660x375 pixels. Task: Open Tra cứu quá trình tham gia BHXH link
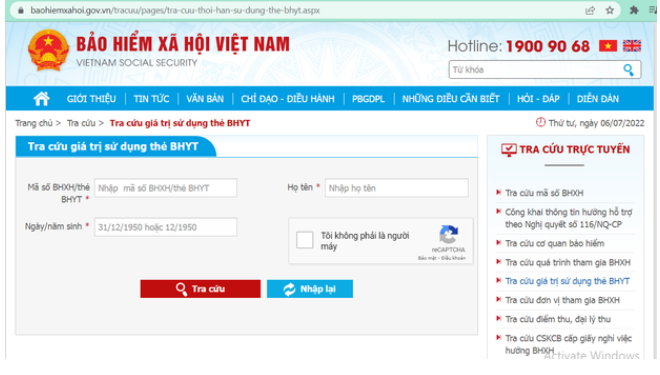(x=568, y=263)
